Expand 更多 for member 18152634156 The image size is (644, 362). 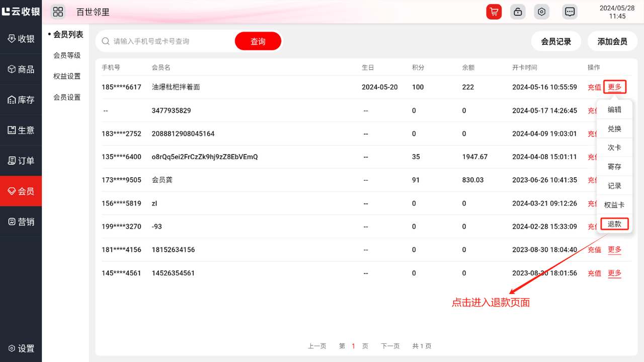614,250
